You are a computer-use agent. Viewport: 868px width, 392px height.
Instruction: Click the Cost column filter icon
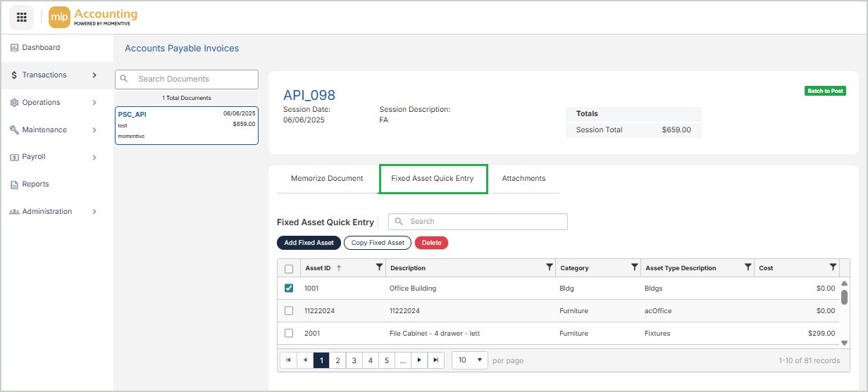click(833, 267)
